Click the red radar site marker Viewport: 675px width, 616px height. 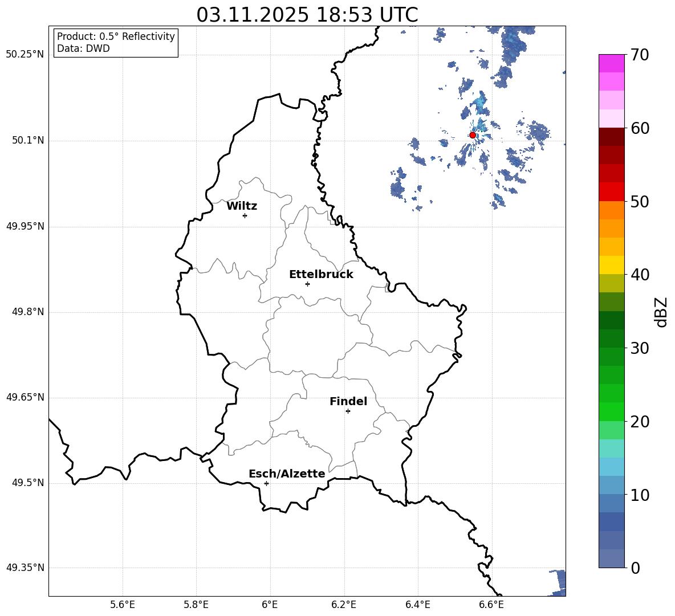(x=472, y=135)
